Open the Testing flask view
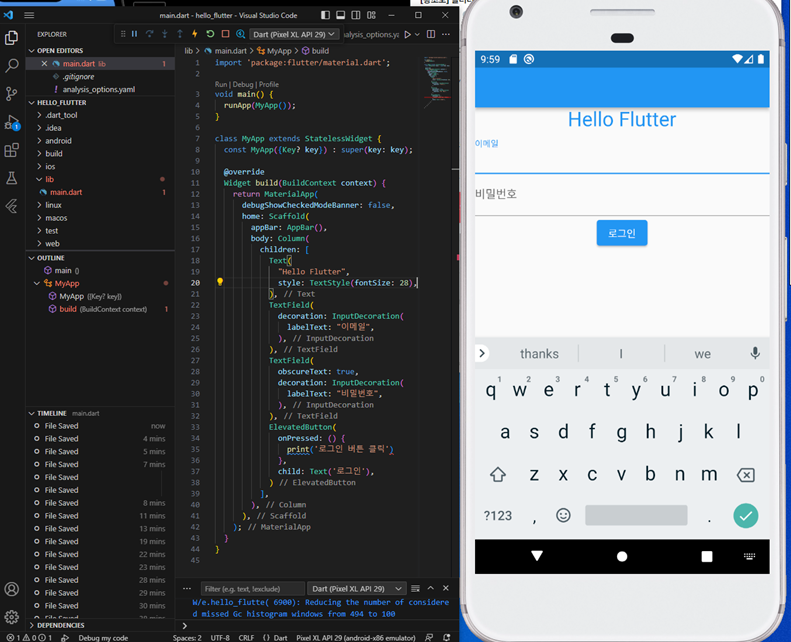The height and width of the screenshot is (642, 791). pyautogui.click(x=11, y=178)
